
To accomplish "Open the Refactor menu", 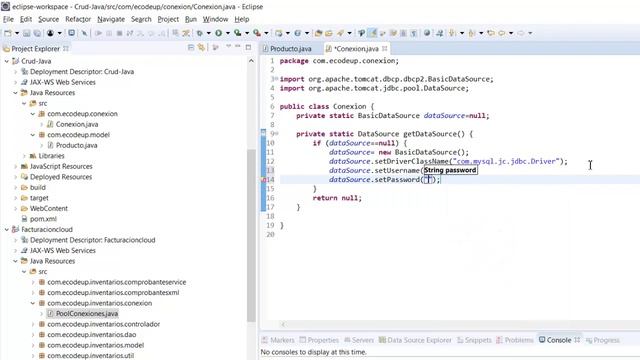I will pos(78,19).
